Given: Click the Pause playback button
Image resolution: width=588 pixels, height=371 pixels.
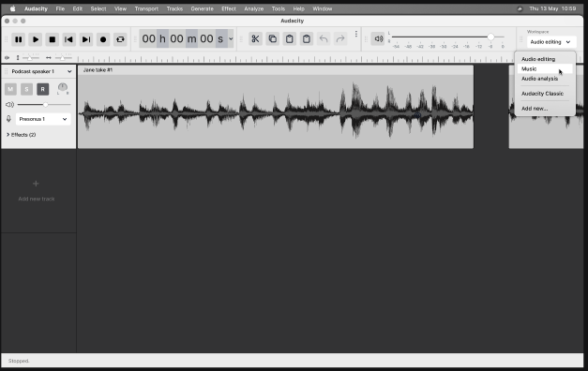Looking at the screenshot, I should 18,39.
